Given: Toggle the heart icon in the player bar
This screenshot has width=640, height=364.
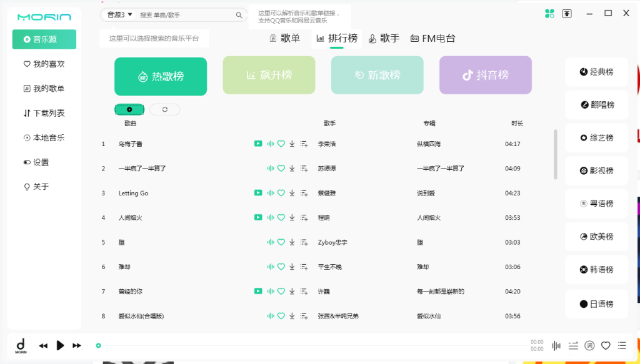Looking at the screenshot, I should coord(605,345).
